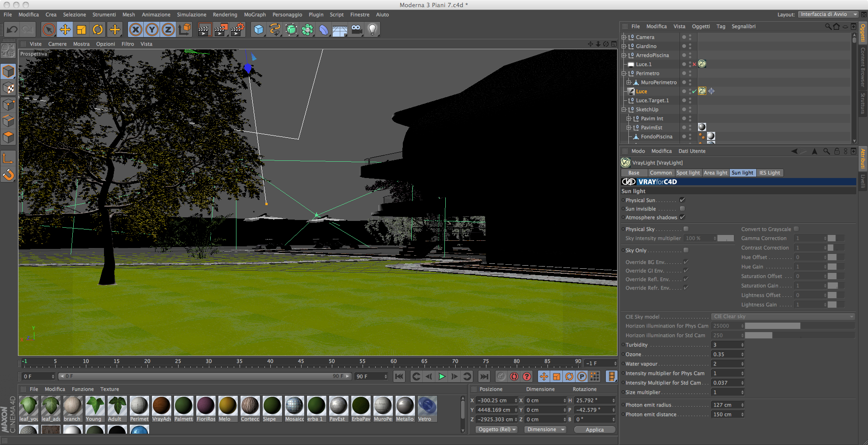The width and height of the screenshot is (868, 445).
Task: Toggle Physical Sun checkbox
Action: click(x=683, y=200)
